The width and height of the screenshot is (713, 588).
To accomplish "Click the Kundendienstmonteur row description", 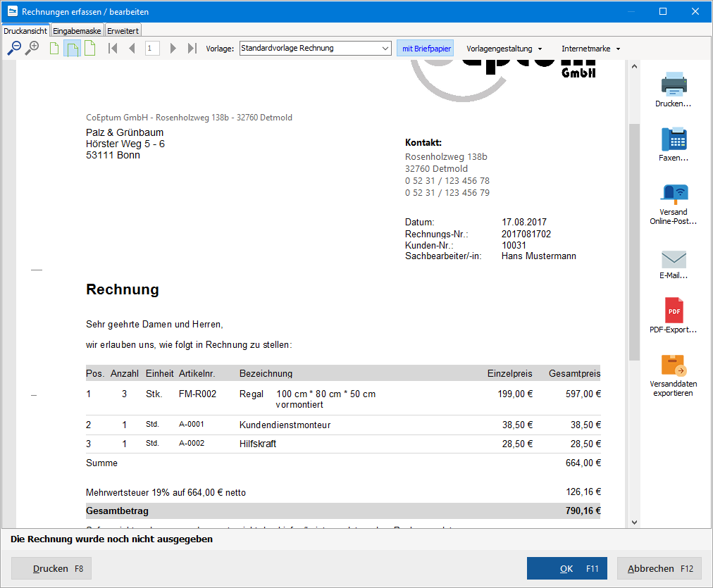I will pos(285,425).
